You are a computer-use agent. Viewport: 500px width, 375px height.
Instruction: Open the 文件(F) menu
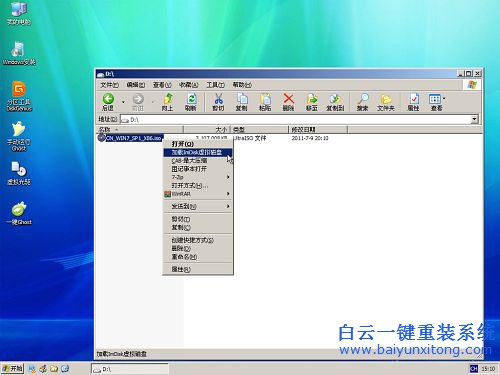(109, 85)
